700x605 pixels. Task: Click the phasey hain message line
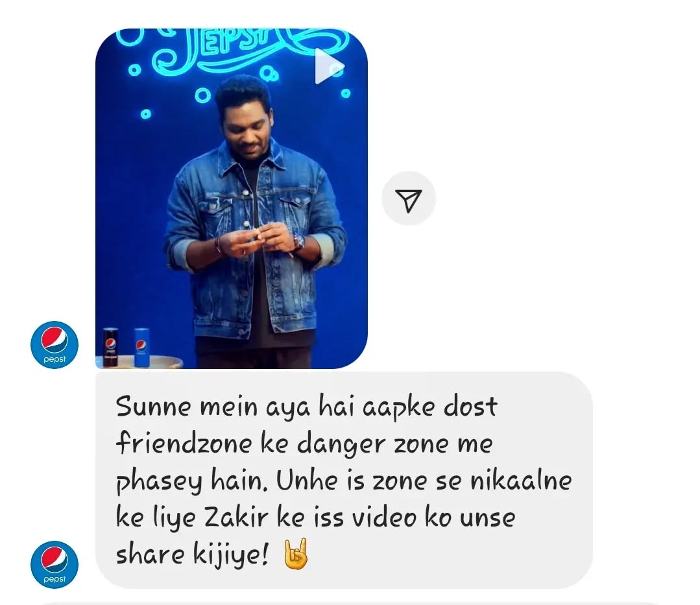tap(344, 481)
